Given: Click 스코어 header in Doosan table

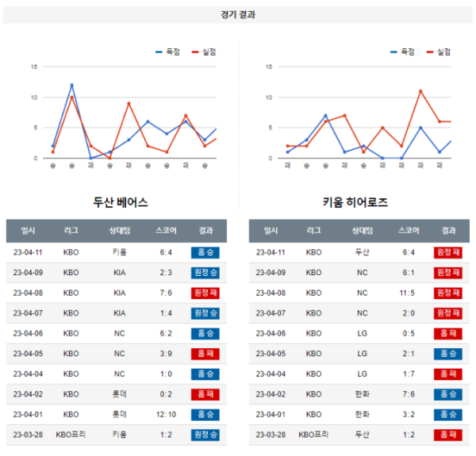Looking at the screenshot, I should 166,231.
